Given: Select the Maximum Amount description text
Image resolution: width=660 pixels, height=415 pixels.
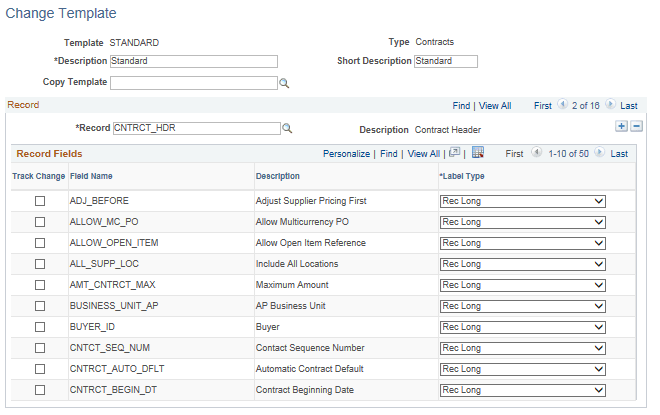Looking at the screenshot, I should [x=292, y=285].
